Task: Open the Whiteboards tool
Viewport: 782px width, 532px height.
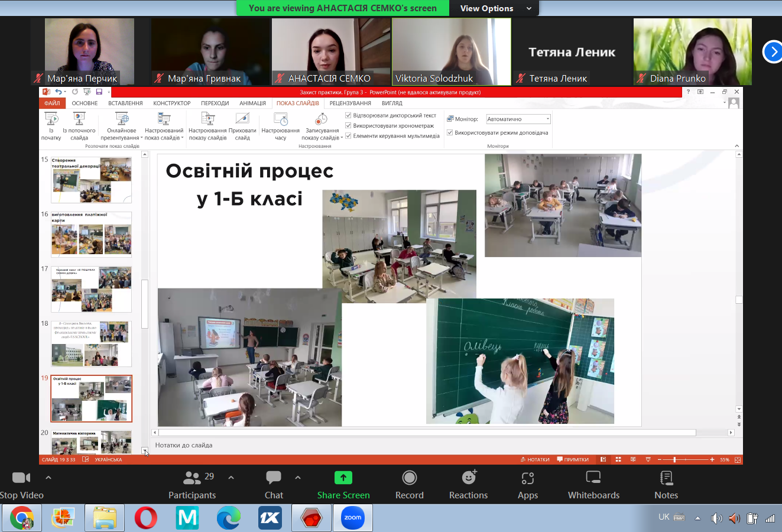Action: tap(593, 478)
